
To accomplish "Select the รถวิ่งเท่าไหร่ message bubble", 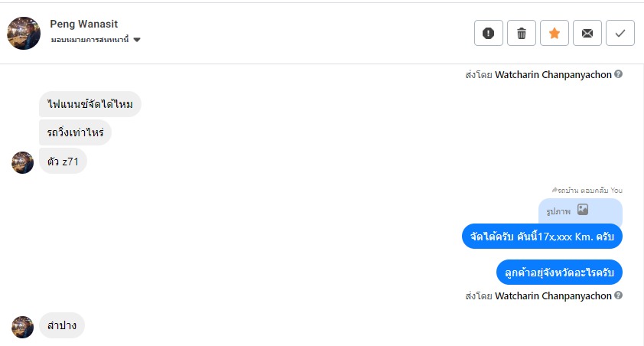I will coord(75,132).
